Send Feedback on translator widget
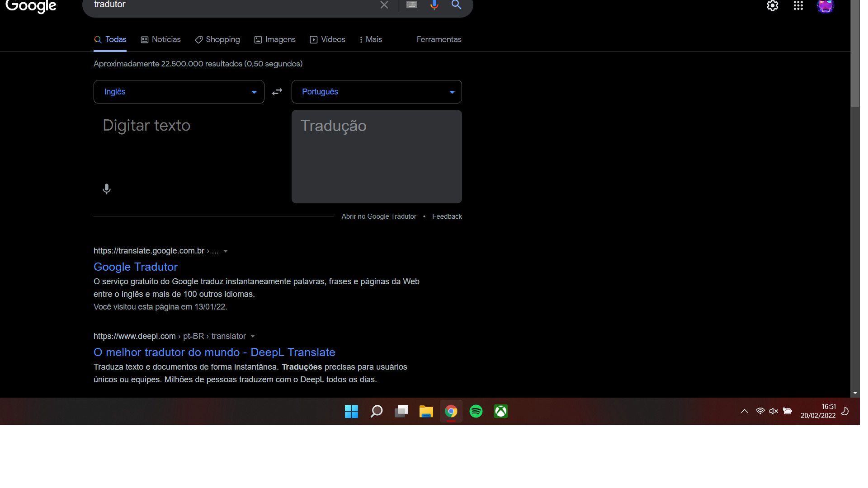Viewport: 868px width, 488px height. pos(447,216)
